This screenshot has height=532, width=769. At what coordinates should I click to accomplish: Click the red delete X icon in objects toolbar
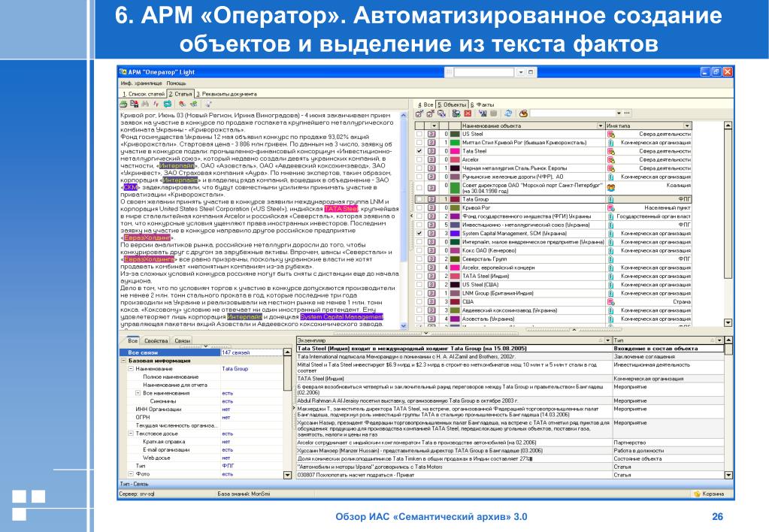coord(468,113)
